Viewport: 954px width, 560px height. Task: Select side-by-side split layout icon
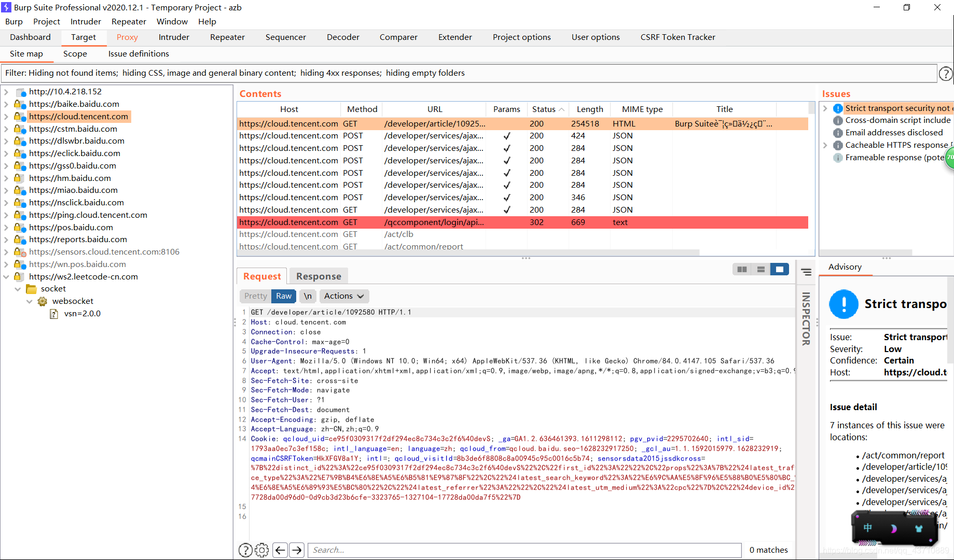(x=742, y=269)
